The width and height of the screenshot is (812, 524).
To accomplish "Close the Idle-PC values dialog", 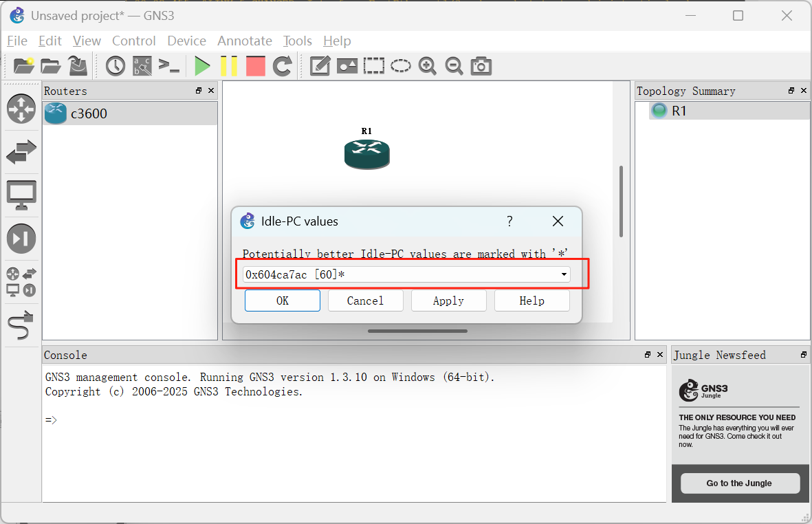I will click(x=558, y=221).
